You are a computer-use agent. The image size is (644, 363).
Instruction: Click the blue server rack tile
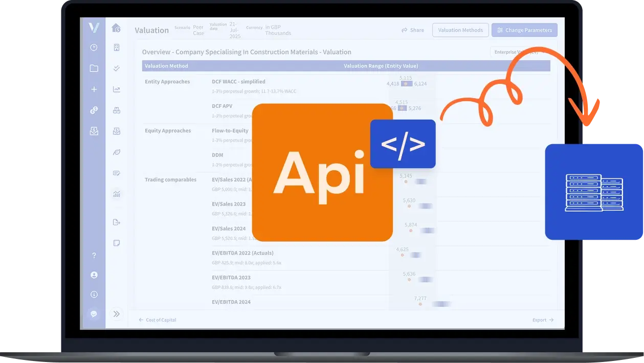click(594, 192)
